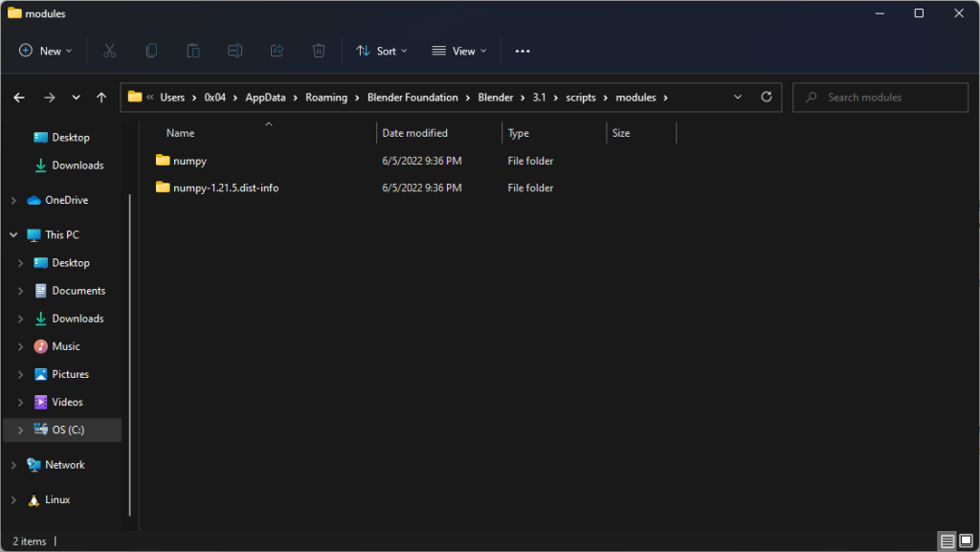The width and height of the screenshot is (980, 552).
Task: Go up one folder level
Action: (101, 98)
